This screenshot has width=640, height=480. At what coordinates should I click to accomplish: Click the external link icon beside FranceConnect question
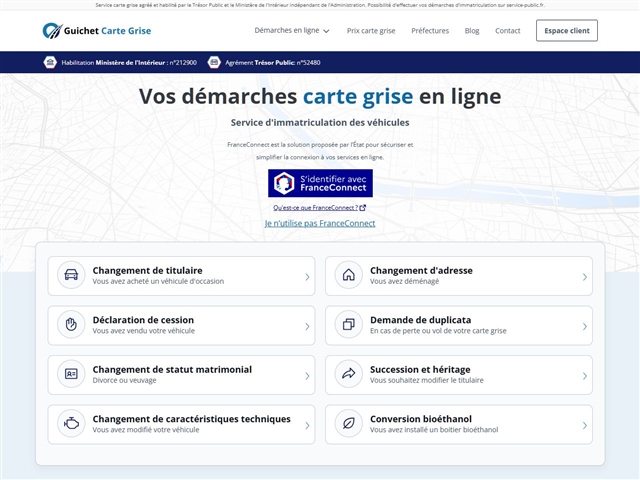[x=362, y=208]
